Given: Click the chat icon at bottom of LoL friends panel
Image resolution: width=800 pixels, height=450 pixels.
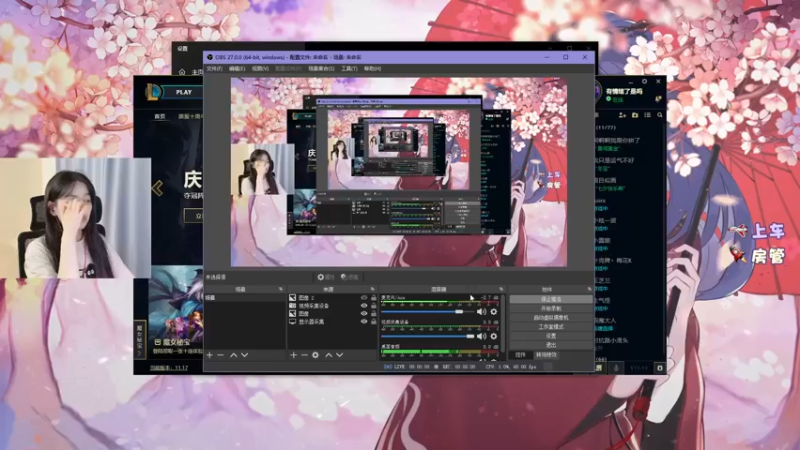Looking at the screenshot, I should click(x=599, y=367).
